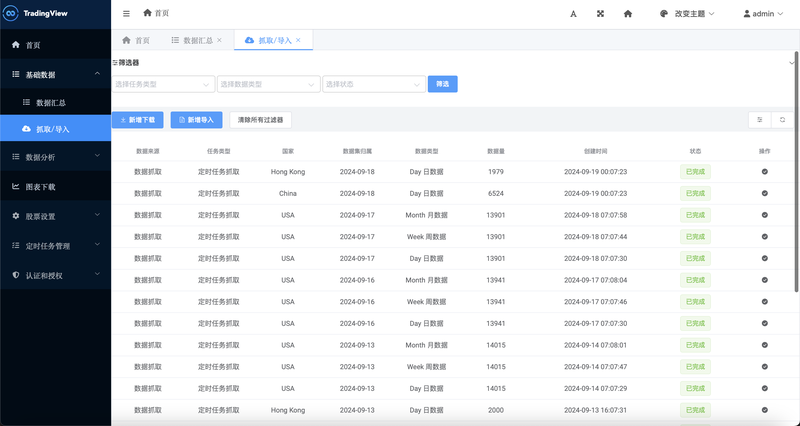The width and height of the screenshot is (800, 426).
Task: Click the vertical scrollbar on the right
Action: pos(797,171)
